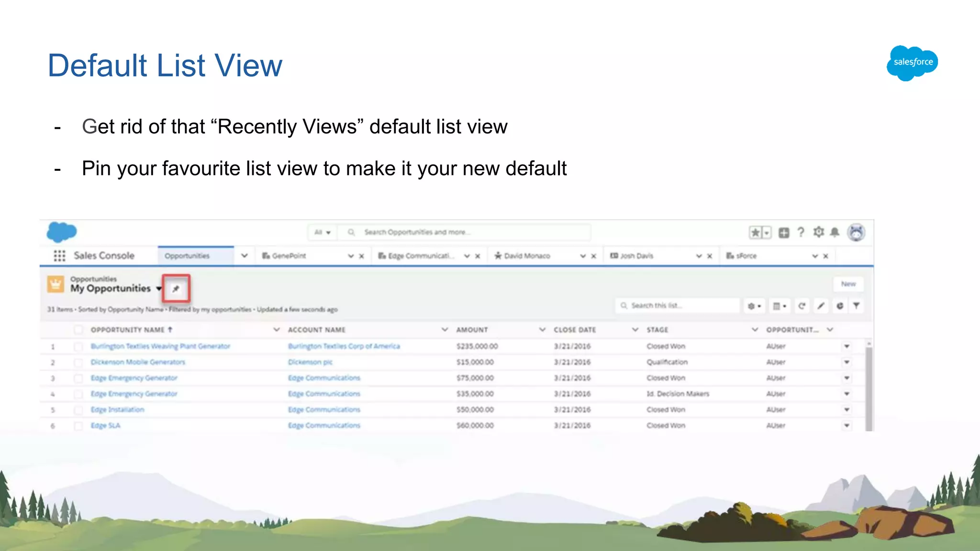Image resolution: width=980 pixels, height=551 pixels.
Task: Click the Salesforce cloud logo in app header
Action: (x=62, y=232)
